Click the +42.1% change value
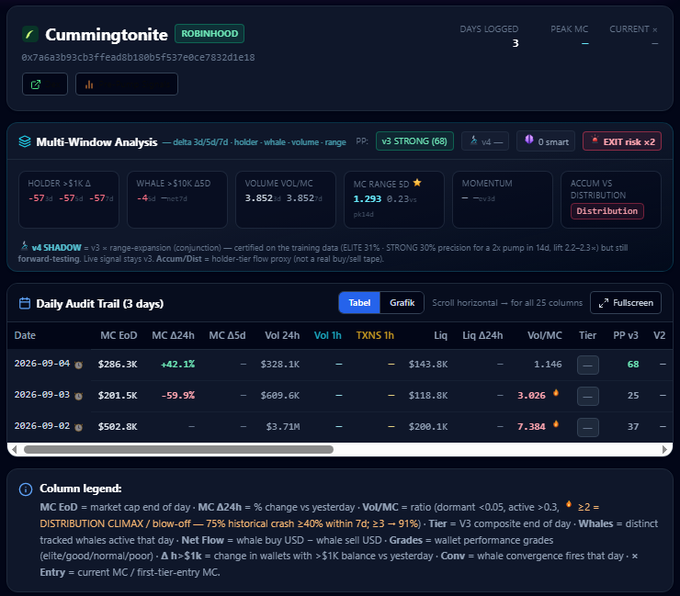 (x=178, y=364)
